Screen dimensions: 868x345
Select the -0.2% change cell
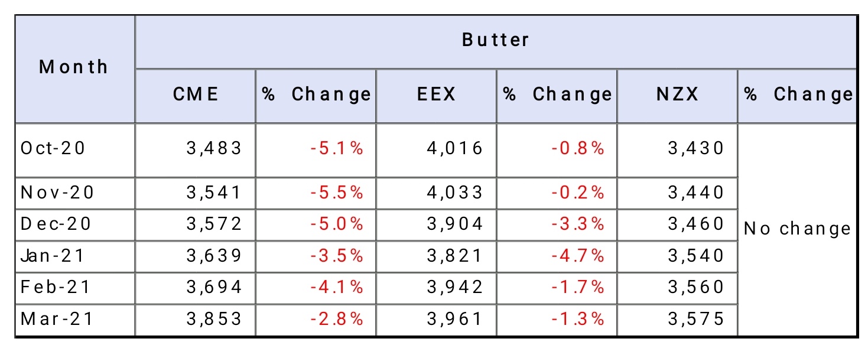[x=577, y=193]
